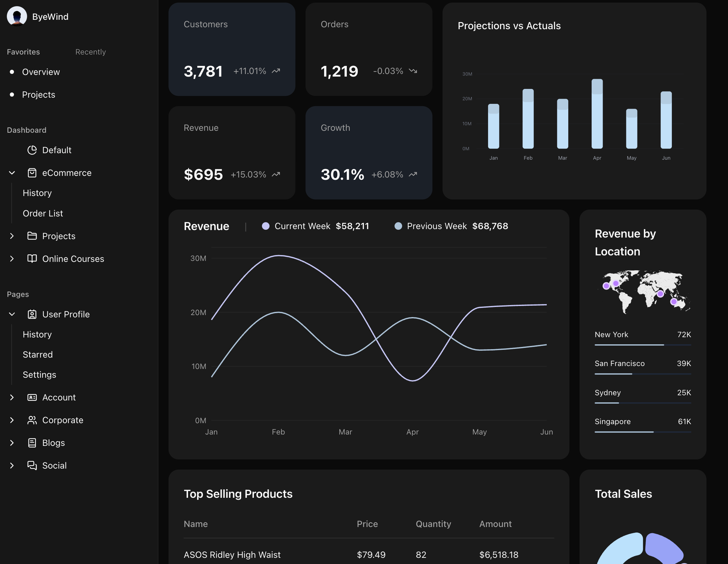728x564 pixels.
Task: Select the Favorites tab
Action: coord(23,52)
